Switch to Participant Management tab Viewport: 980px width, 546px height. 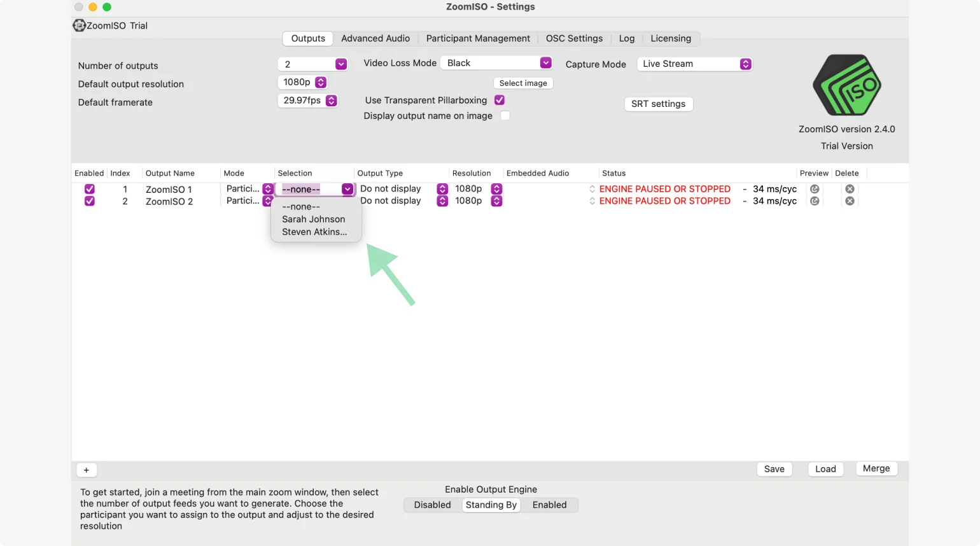(478, 38)
